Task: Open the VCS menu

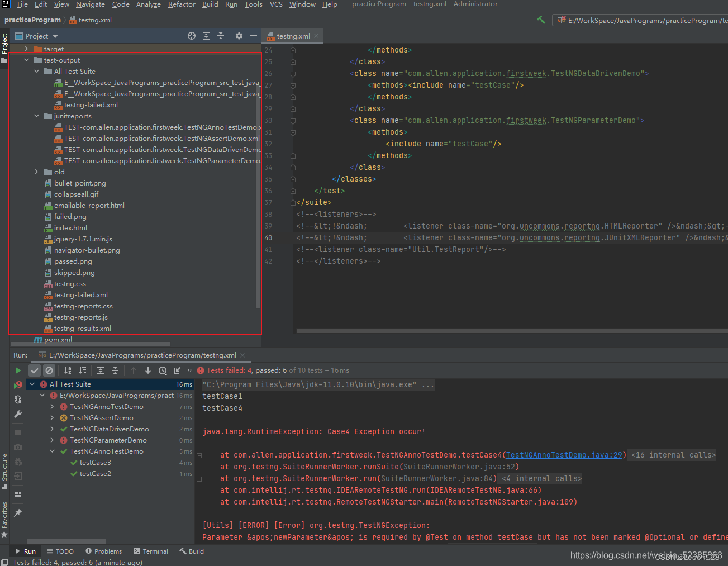Action: point(276,4)
